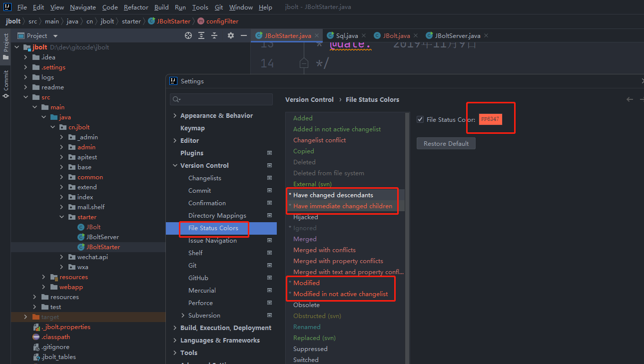Image resolution: width=644 pixels, height=364 pixels.
Task: Select Keymap settings page
Action: coord(192,128)
